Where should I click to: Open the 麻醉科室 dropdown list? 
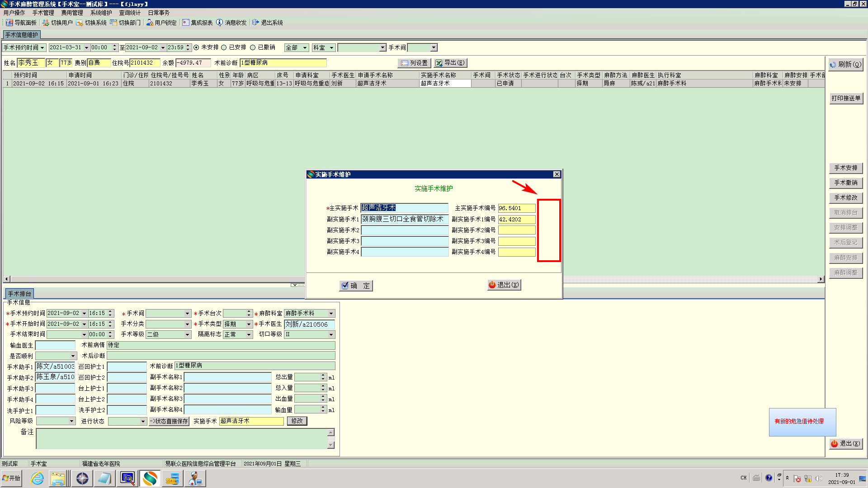click(x=331, y=313)
